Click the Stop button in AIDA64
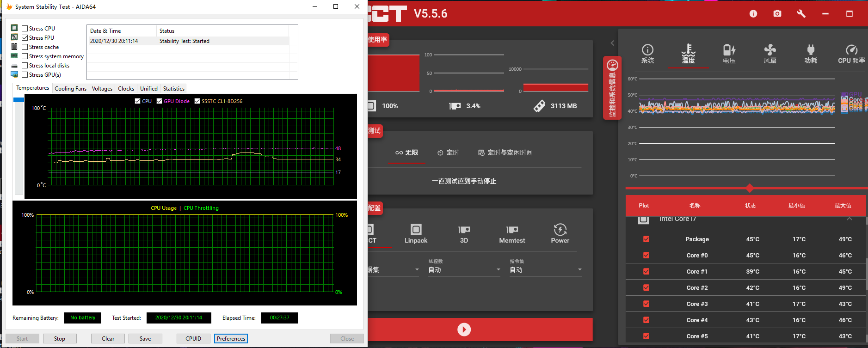The height and width of the screenshot is (348, 868). click(60, 338)
